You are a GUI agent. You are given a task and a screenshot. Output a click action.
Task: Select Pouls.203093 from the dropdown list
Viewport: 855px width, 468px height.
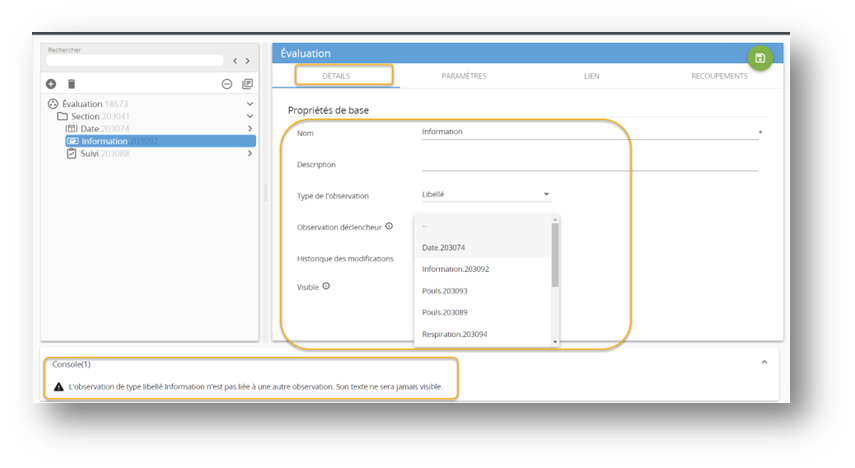(445, 291)
